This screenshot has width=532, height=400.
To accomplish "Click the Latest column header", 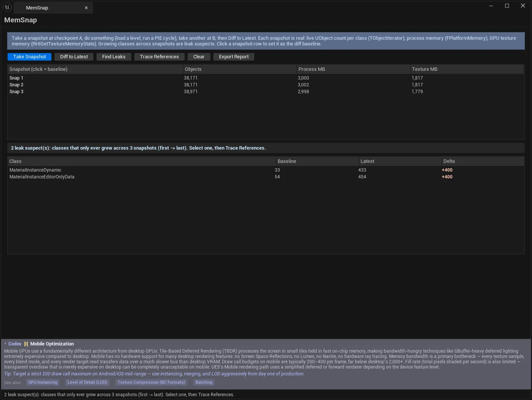I will pyautogui.click(x=400, y=161).
